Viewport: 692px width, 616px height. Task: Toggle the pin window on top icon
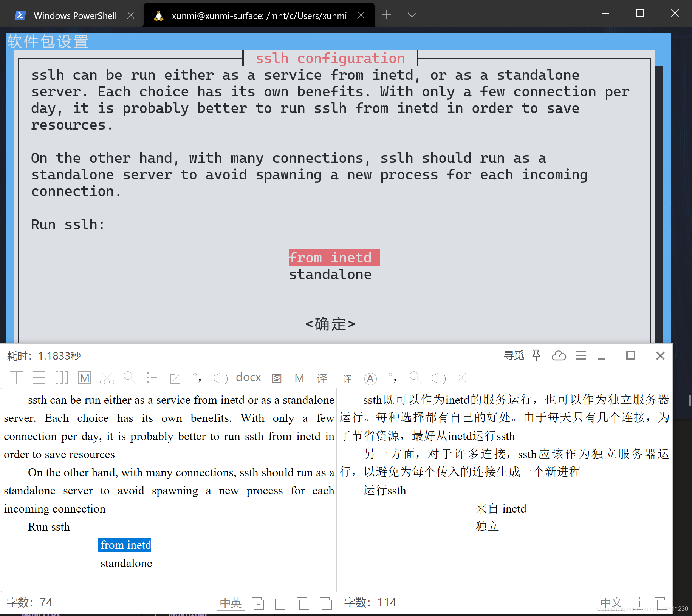(536, 356)
